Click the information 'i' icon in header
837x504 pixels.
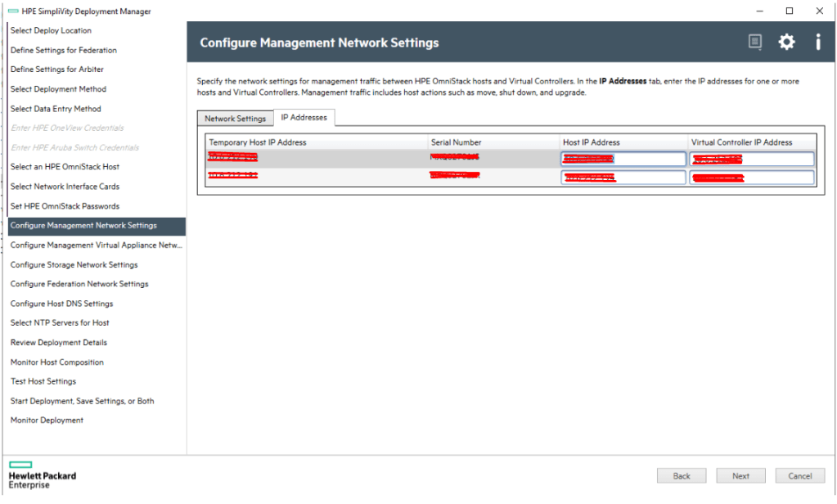pyautogui.click(x=817, y=43)
